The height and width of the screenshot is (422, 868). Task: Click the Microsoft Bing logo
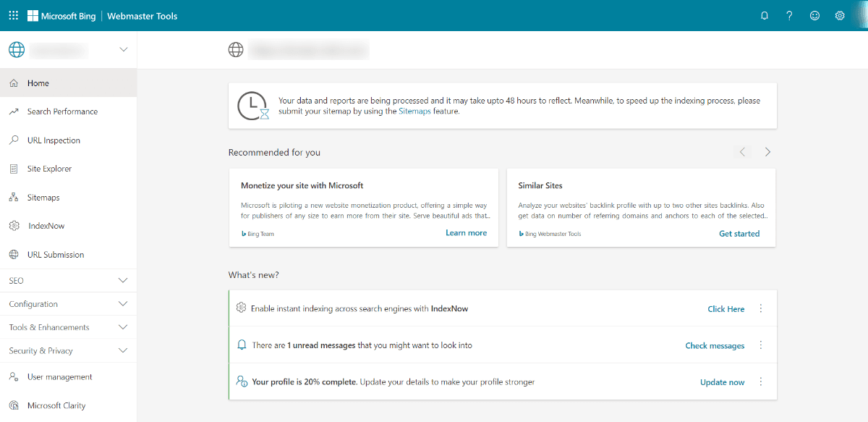click(61, 16)
